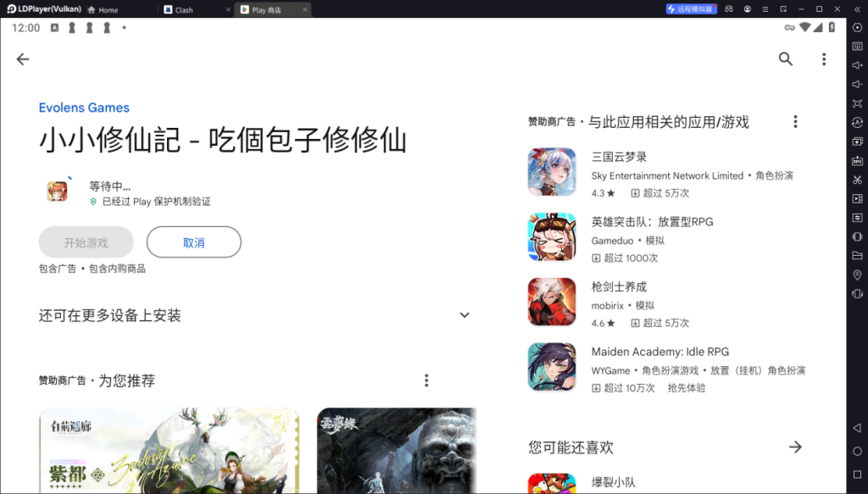The image size is (868, 494).
Task: Open Play Store search
Action: [x=786, y=58]
